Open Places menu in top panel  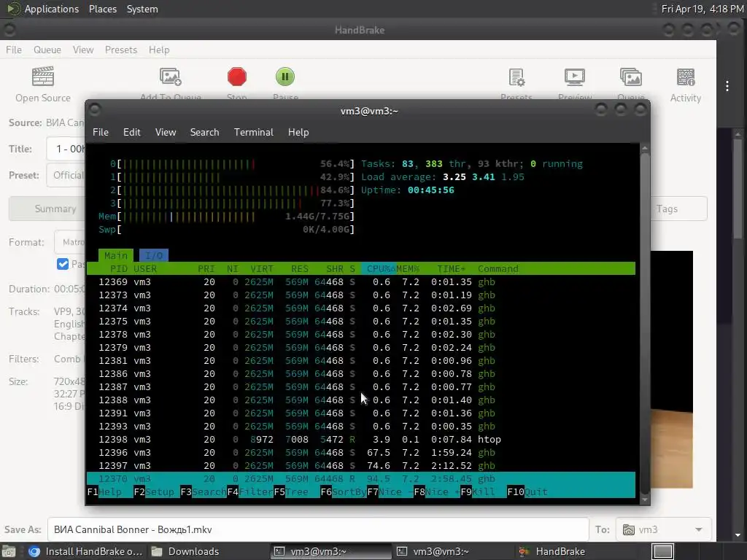102,9
